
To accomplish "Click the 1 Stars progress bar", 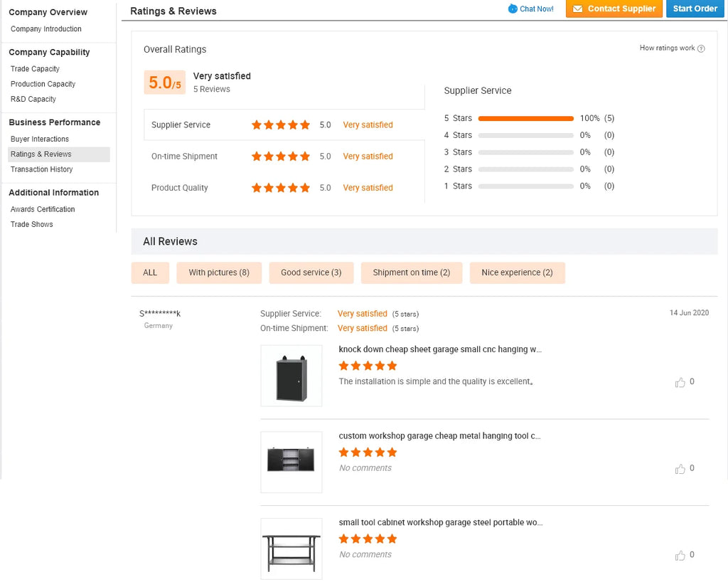I will tap(525, 186).
